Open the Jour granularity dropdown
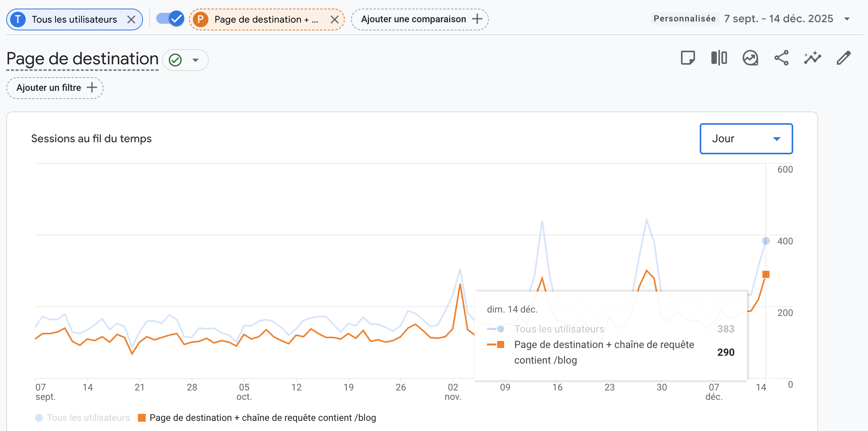This screenshot has width=868, height=431. [746, 139]
